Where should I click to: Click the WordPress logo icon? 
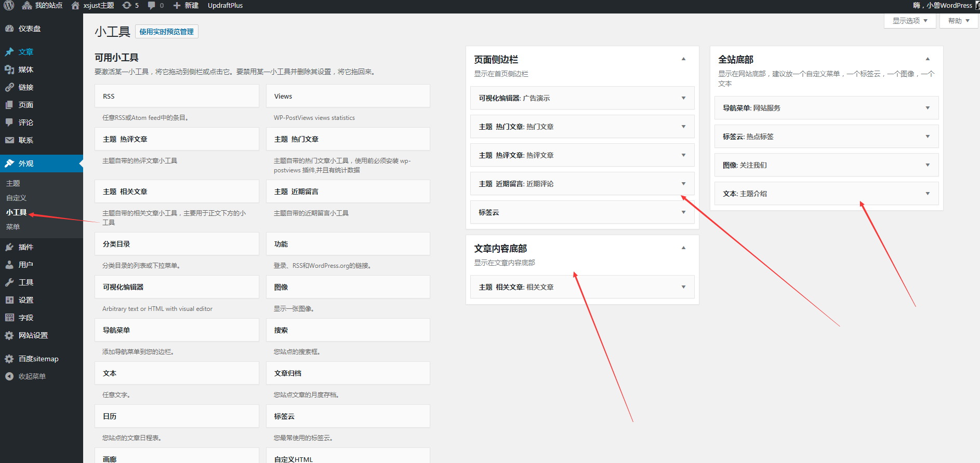click(9, 6)
